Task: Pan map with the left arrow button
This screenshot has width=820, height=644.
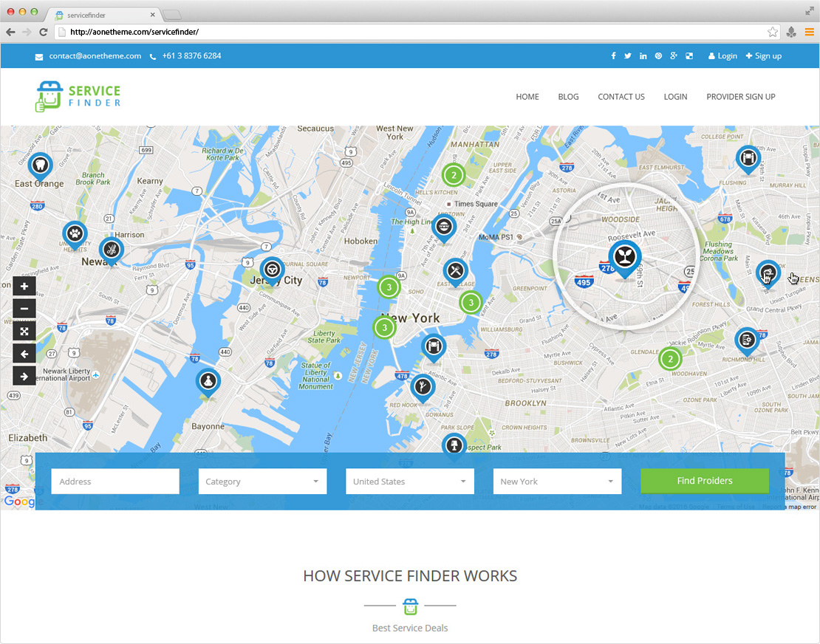Action: pos(24,354)
